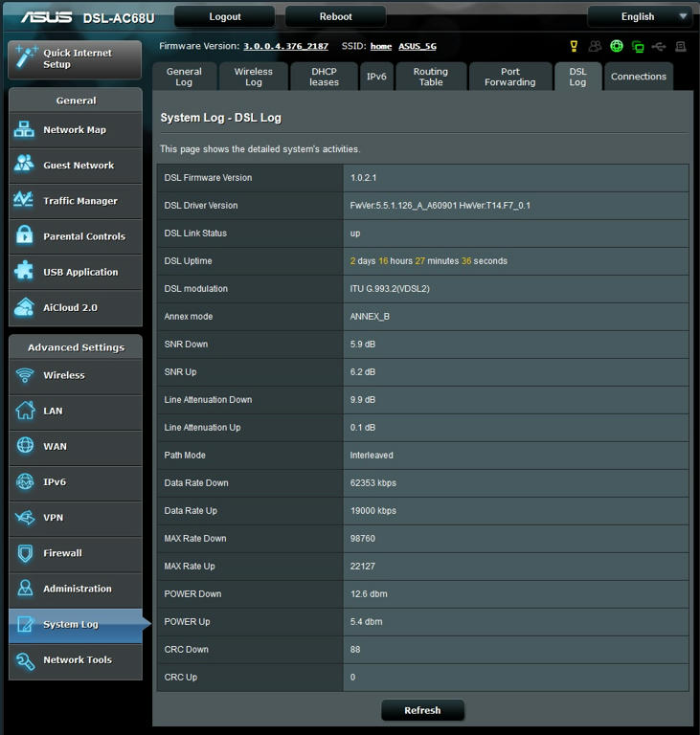
Task: Go to Traffic Manager menu item
Action: [x=76, y=201]
